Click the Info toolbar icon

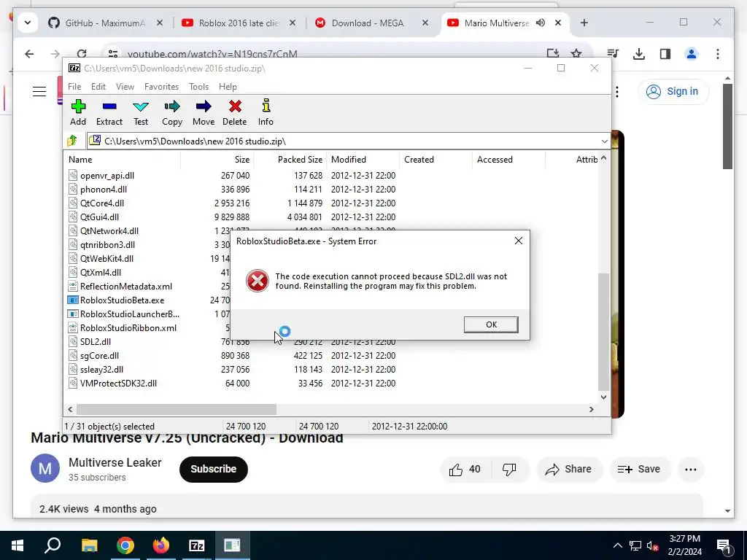coord(266,112)
